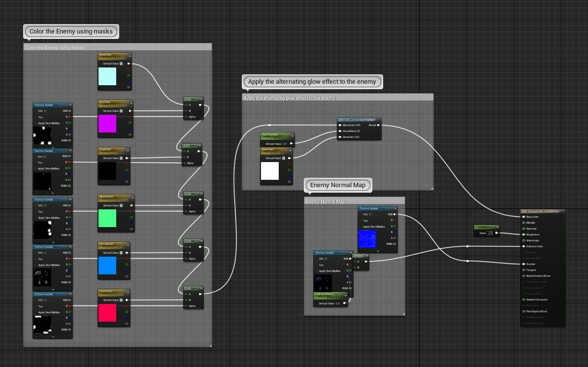
Task: Click the Result output pin of MATFUNC_EnemyGlowHighlight
Action: point(378,125)
